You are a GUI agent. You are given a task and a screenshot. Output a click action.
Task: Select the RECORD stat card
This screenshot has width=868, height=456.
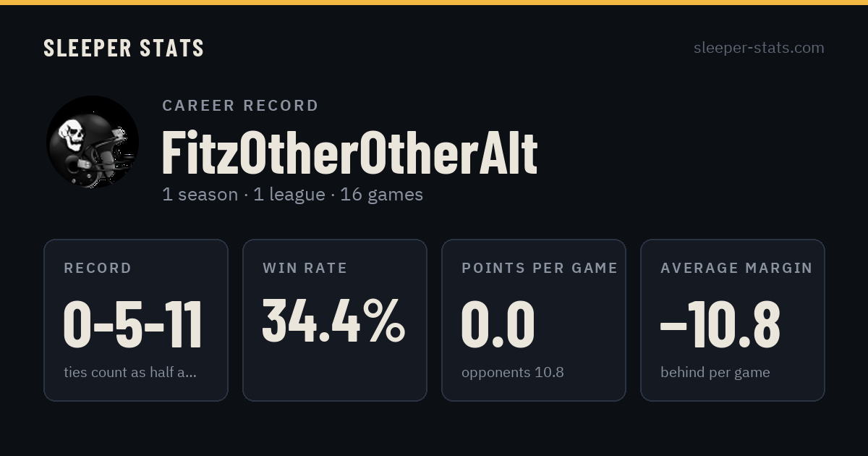pos(136,320)
